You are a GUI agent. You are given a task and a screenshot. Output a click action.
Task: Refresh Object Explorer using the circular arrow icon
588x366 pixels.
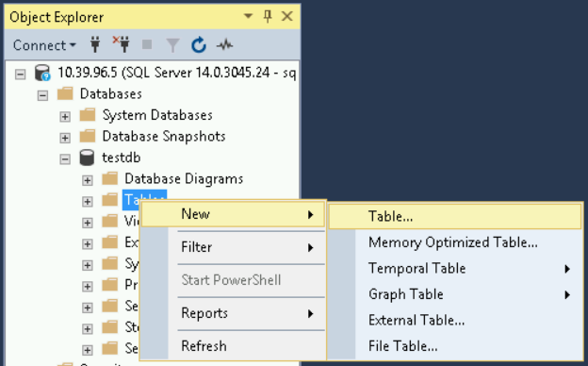click(x=199, y=45)
